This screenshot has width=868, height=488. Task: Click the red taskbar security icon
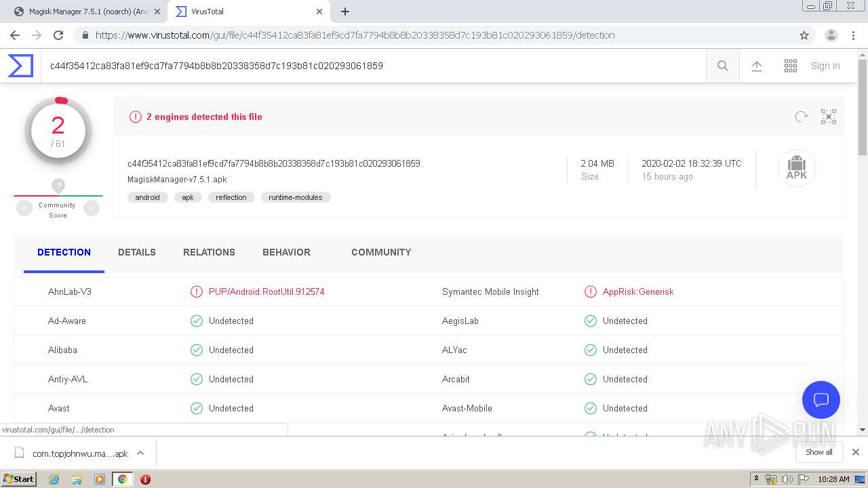coord(145,479)
